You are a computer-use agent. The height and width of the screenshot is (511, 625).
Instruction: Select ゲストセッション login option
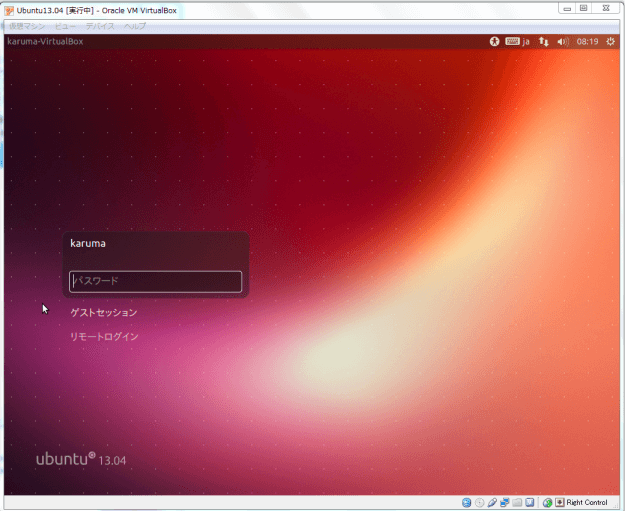click(104, 312)
